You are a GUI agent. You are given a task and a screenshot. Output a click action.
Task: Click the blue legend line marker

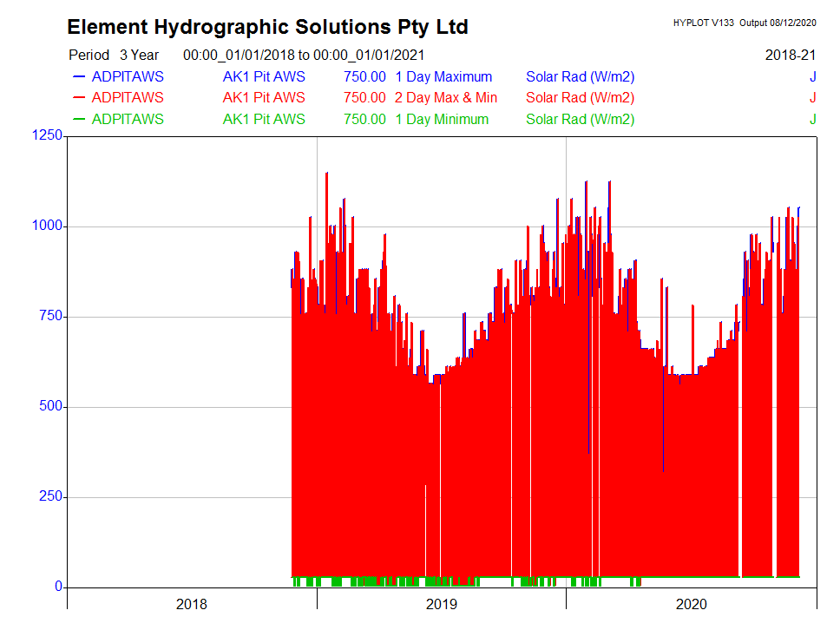[x=80, y=76]
